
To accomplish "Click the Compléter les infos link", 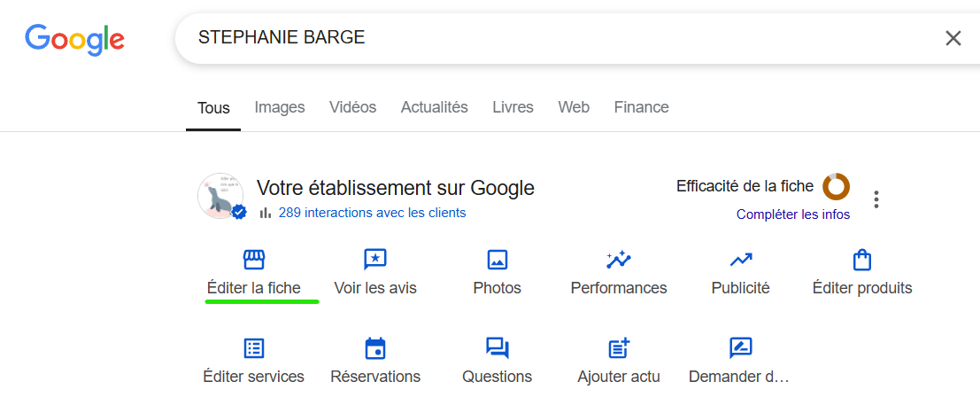I will 793,214.
